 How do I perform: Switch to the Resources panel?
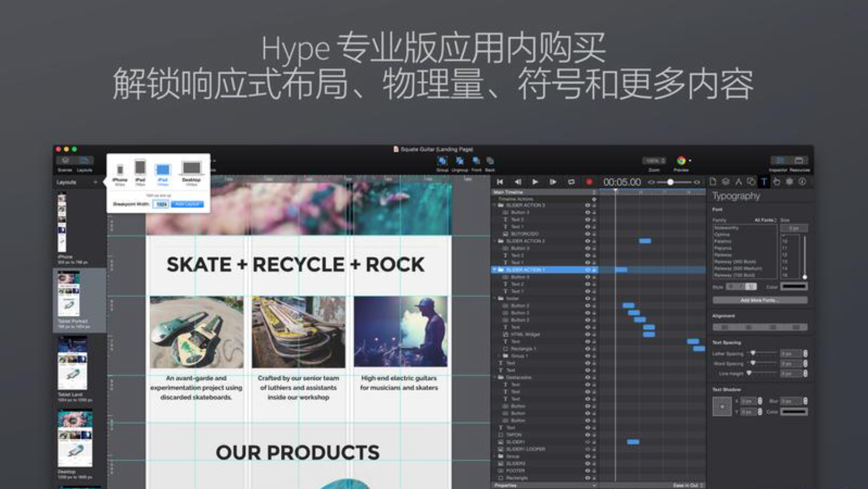coord(799,162)
